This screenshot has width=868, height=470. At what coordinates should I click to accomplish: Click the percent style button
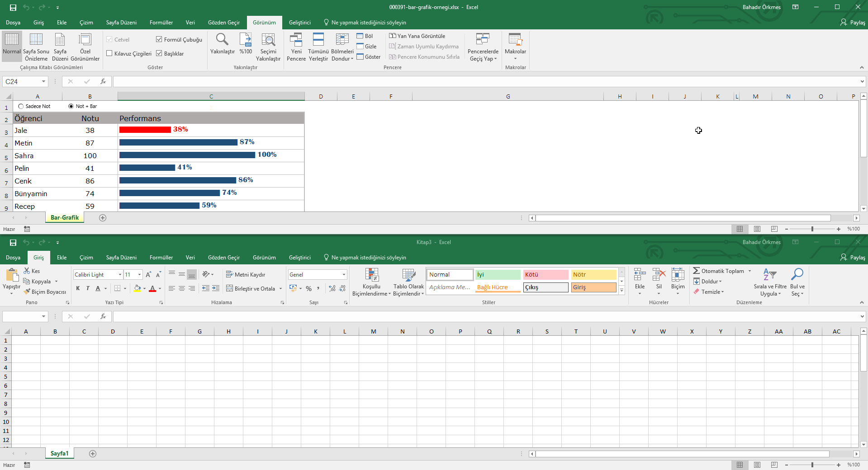308,288
